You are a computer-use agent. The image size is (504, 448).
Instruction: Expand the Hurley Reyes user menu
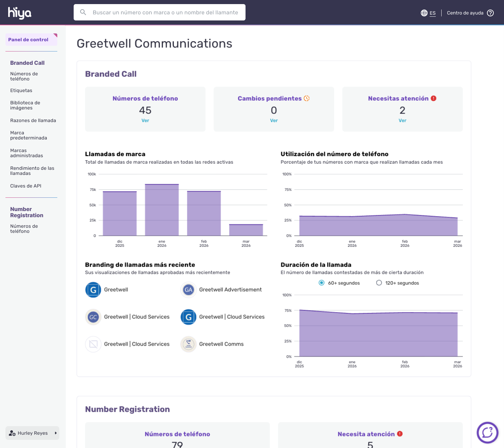click(32, 433)
